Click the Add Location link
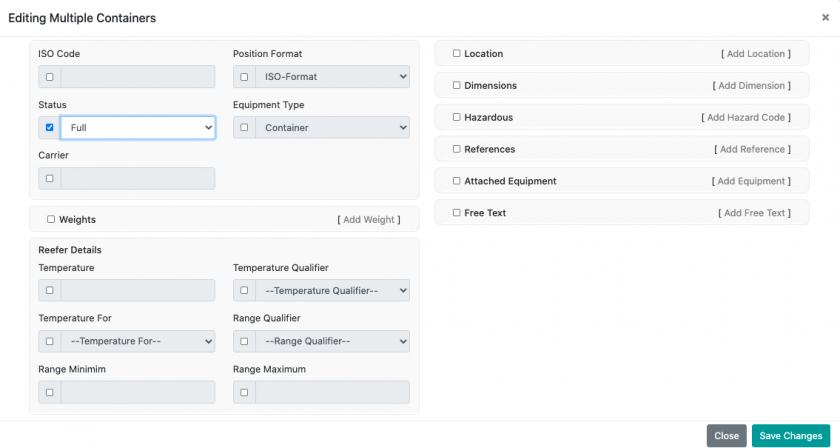The width and height of the screenshot is (840, 448). pos(756,54)
